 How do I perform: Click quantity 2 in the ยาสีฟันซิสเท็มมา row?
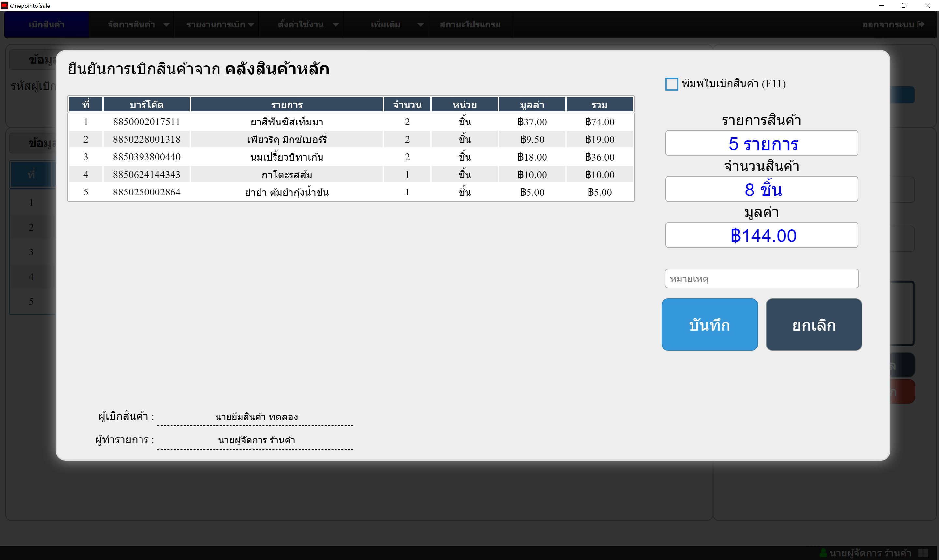point(407,122)
